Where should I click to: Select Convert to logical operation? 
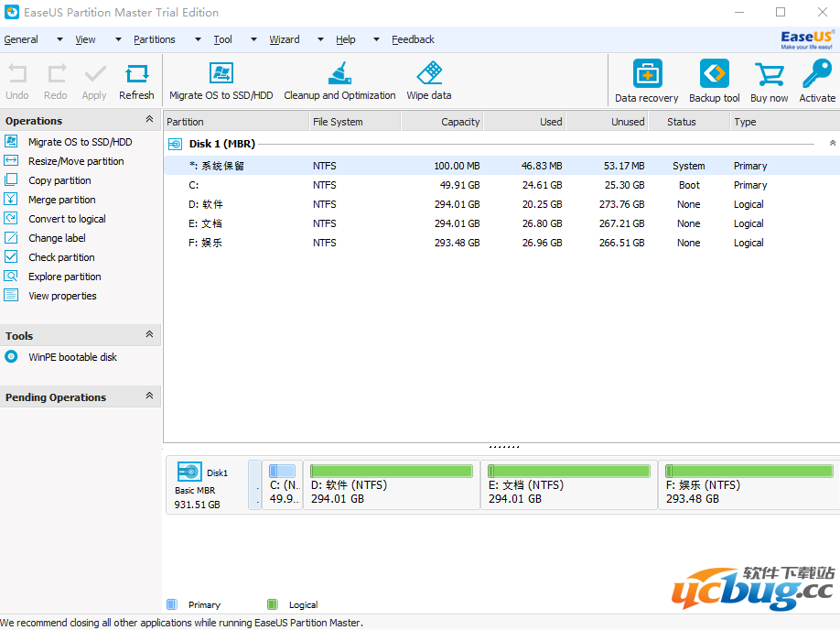67,219
